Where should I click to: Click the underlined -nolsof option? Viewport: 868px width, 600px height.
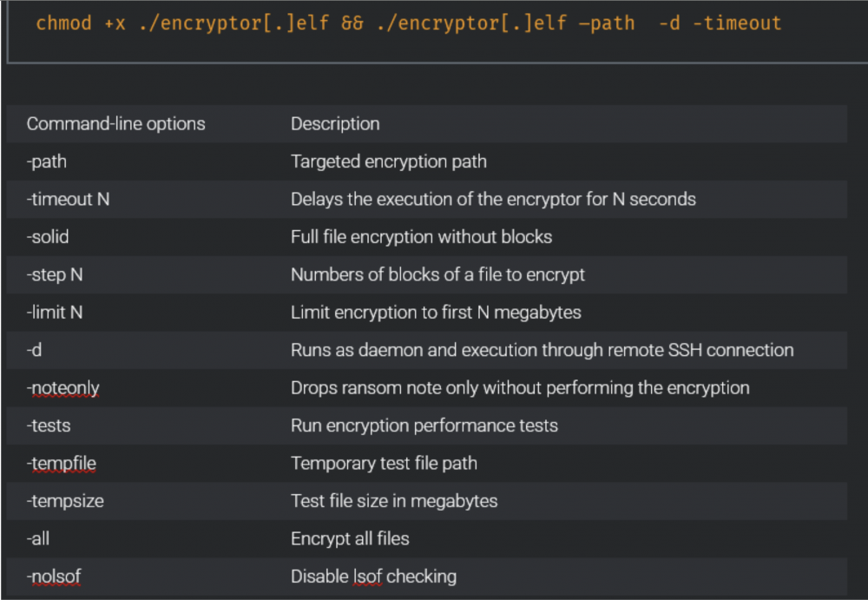tap(54, 576)
